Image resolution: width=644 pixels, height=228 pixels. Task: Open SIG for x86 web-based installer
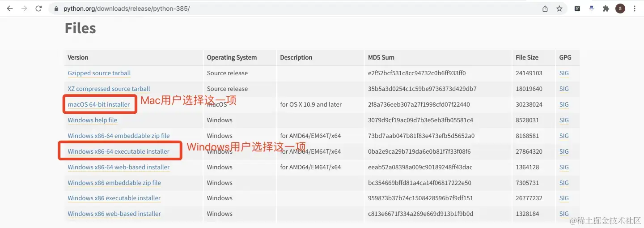click(564, 214)
